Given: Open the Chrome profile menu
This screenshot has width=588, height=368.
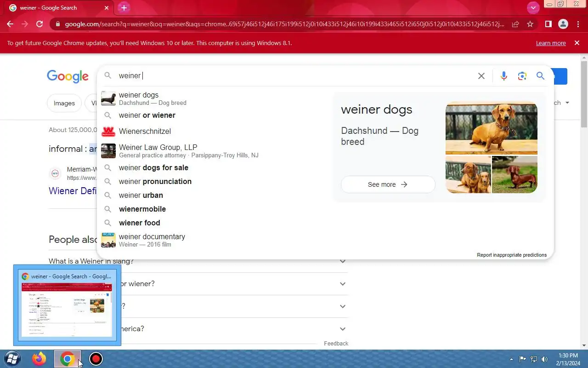Looking at the screenshot, I should pyautogui.click(x=563, y=24).
